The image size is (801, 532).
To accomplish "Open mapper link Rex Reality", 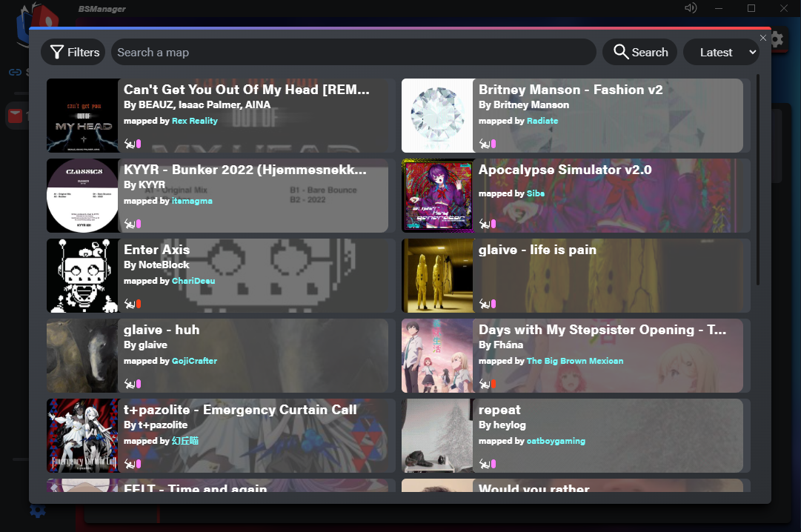I will click(195, 121).
